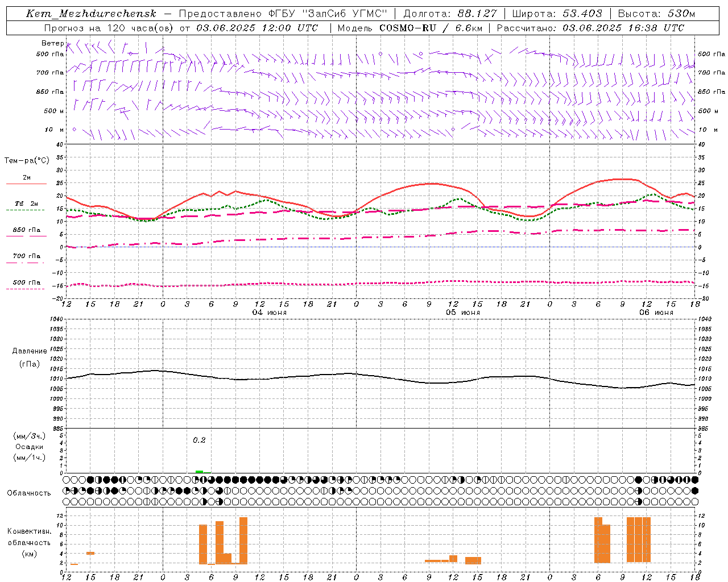This screenshot has width=728, height=582.
Task: Click the (мм/3ч.) precipitation unit label
Action: tap(30, 436)
